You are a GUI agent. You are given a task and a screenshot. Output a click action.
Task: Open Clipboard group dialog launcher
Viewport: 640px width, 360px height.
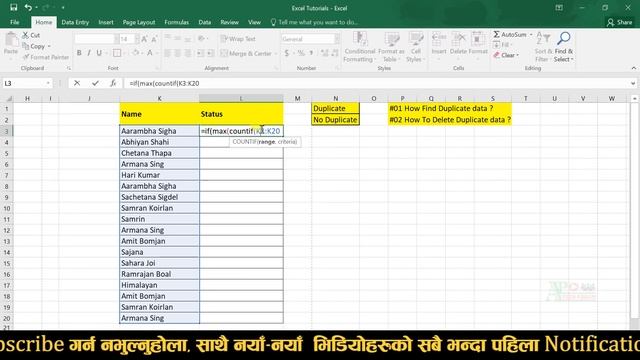pyautogui.click(x=69, y=69)
